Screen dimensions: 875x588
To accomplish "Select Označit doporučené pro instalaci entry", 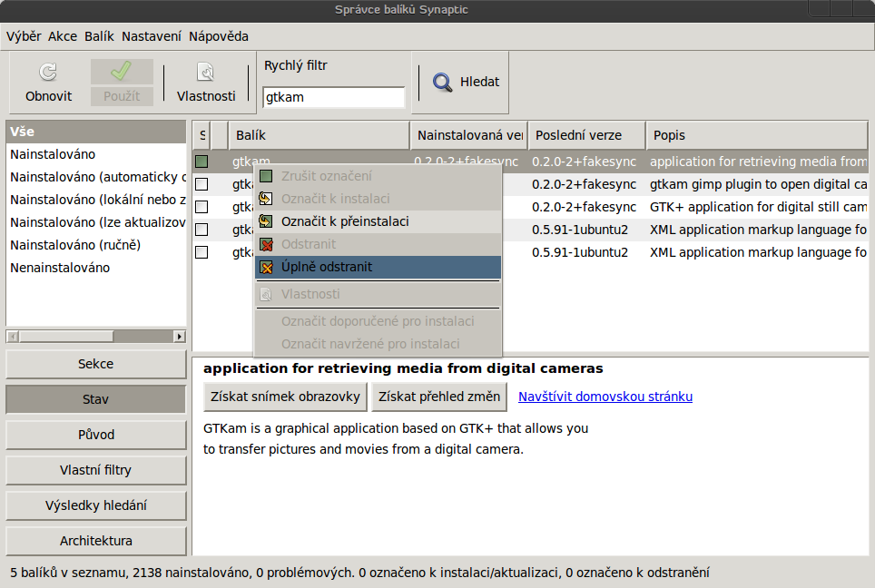I will point(378,321).
